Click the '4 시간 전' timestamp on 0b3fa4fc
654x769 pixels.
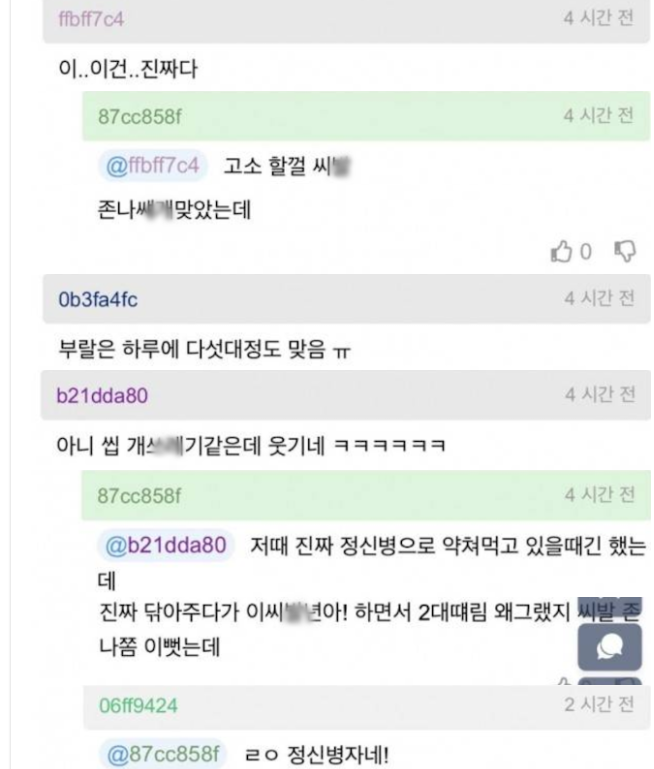[x=600, y=298]
